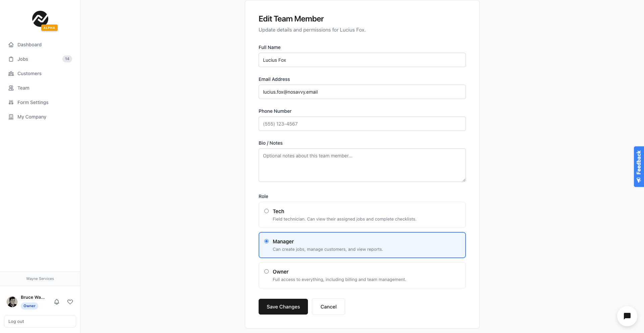Click the My Company building icon
Image resolution: width=644 pixels, height=333 pixels.
coord(11,117)
